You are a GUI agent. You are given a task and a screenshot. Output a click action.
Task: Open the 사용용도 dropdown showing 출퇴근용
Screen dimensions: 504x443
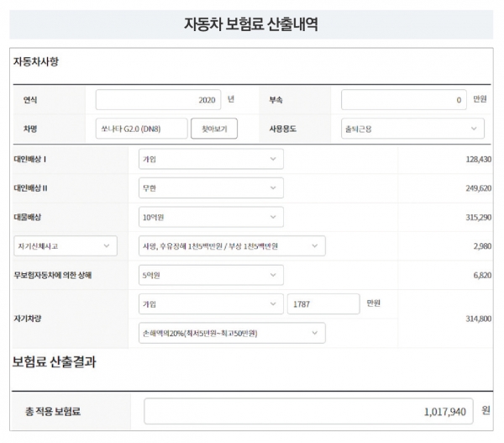point(412,129)
